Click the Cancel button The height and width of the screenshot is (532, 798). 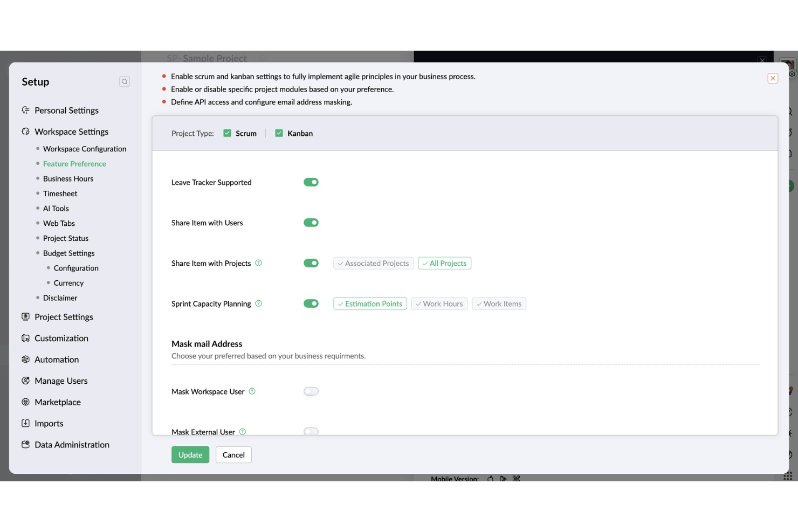(x=233, y=454)
